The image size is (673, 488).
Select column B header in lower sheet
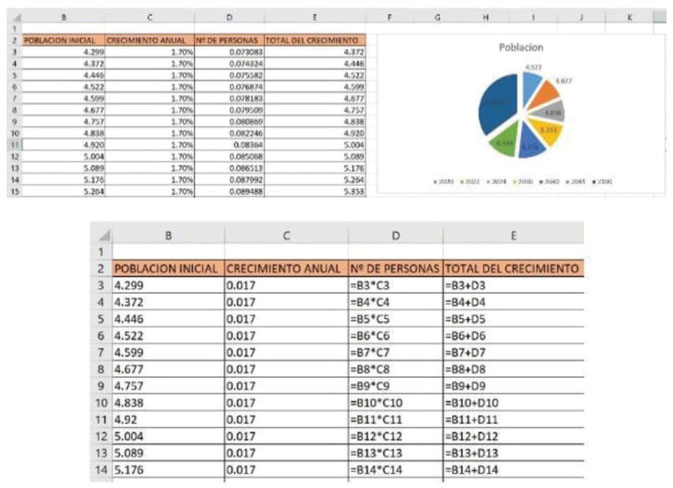[x=167, y=235]
